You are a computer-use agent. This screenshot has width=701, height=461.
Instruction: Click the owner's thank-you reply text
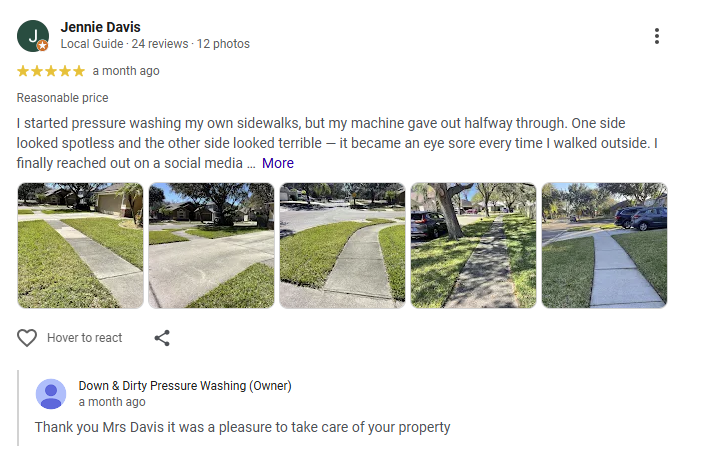coord(242,427)
